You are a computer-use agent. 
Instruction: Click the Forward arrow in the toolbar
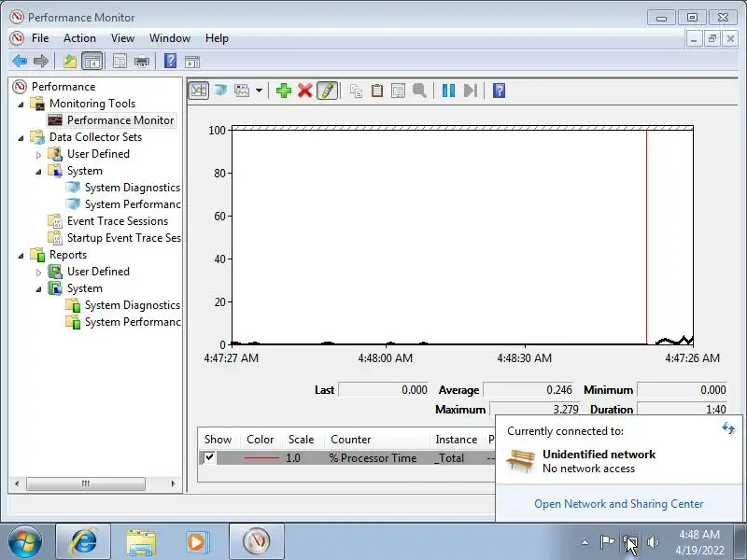[41, 62]
